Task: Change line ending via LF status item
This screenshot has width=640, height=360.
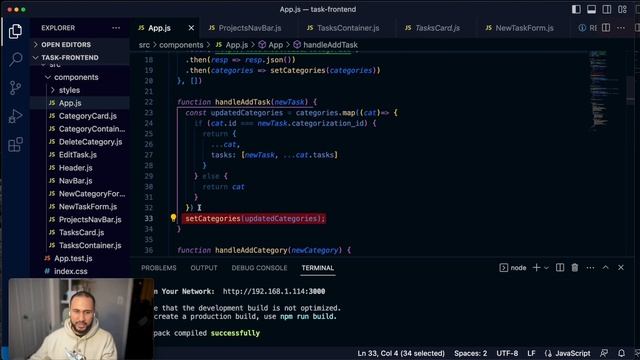Action: (531, 353)
